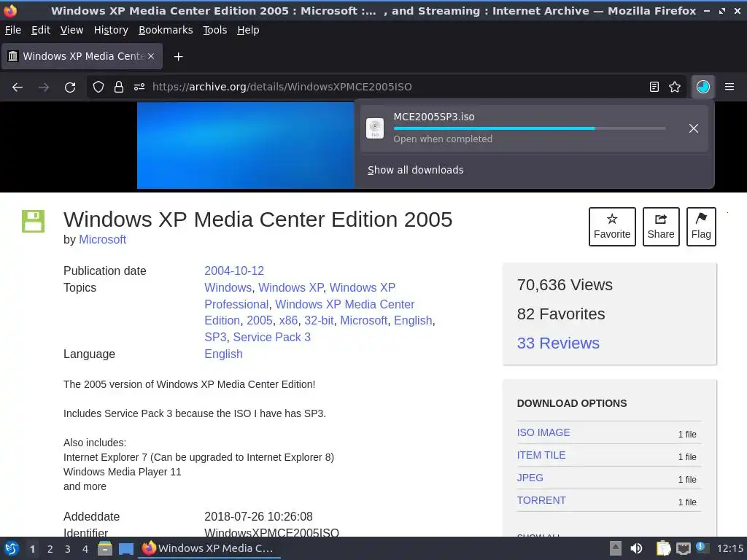
Task: Toggle the downloads panel toolbar icon
Action: click(x=703, y=87)
